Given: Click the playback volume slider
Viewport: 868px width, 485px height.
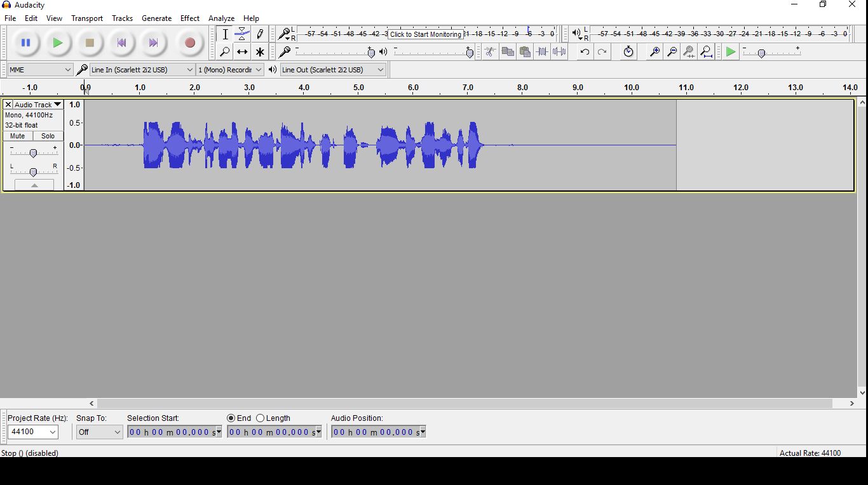Looking at the screenshot, I should [433, 52].
